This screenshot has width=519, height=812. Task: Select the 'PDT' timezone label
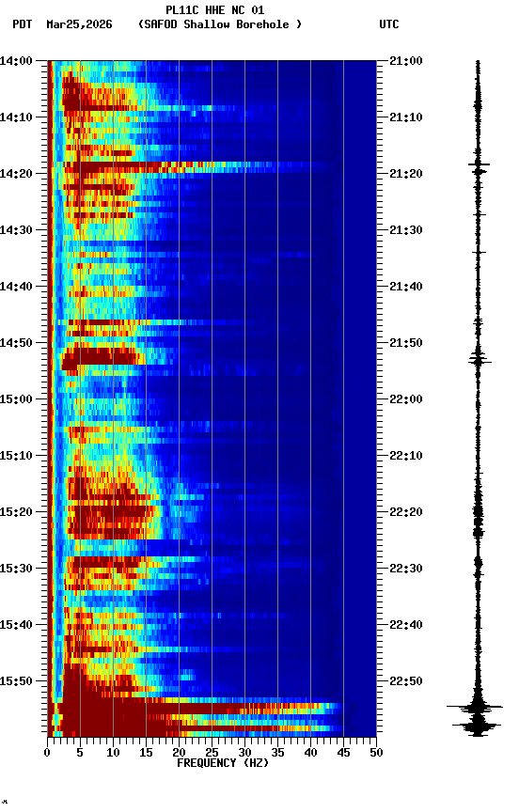pyautogui.click(x=23, y=24)
